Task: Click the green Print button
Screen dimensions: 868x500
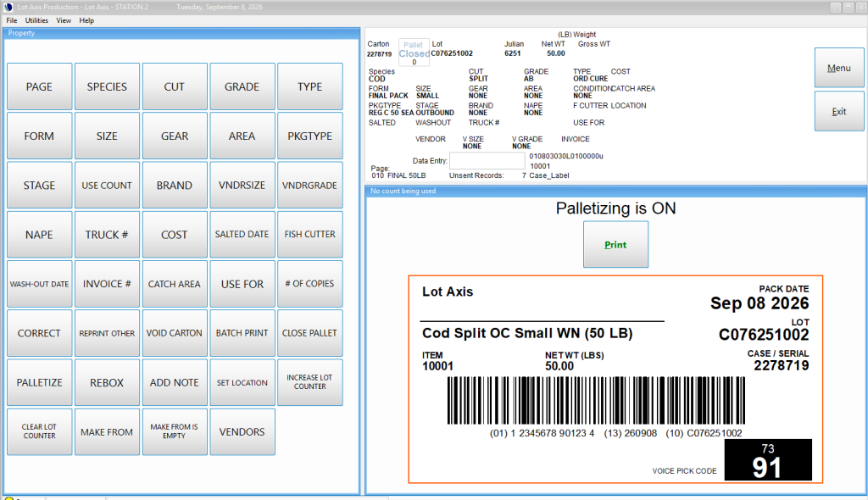Action: coord(615,244)
